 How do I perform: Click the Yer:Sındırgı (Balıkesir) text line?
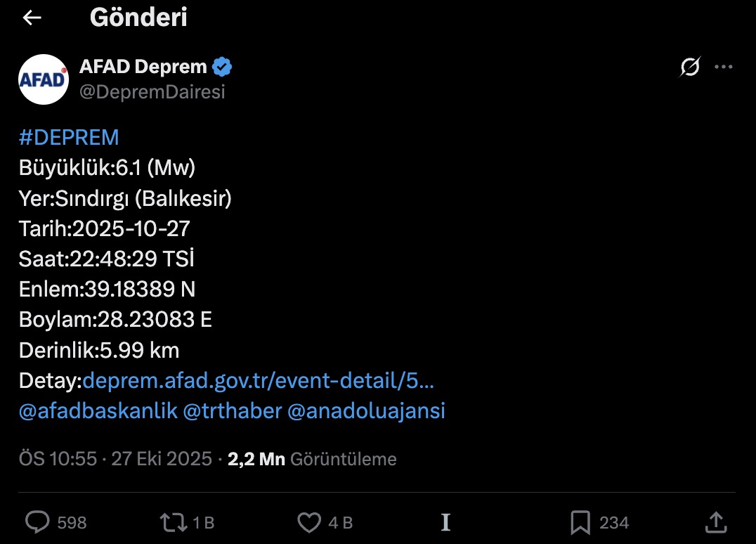coord(125,199)
